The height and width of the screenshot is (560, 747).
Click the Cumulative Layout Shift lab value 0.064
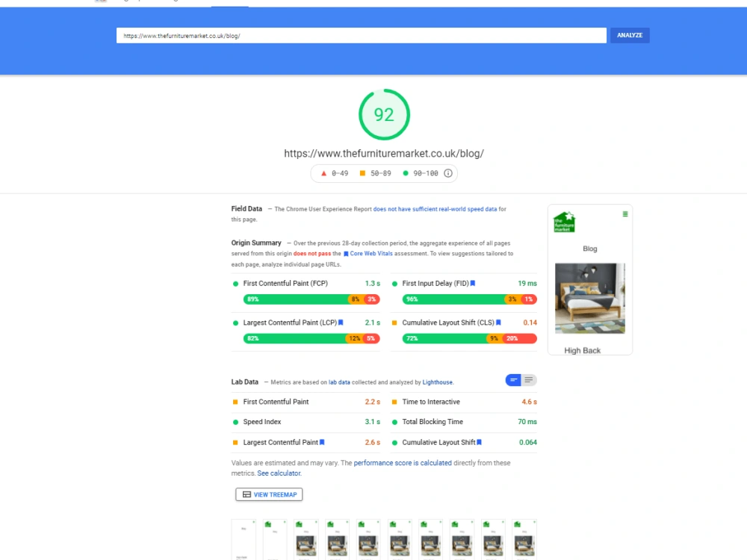coord(528,442)
